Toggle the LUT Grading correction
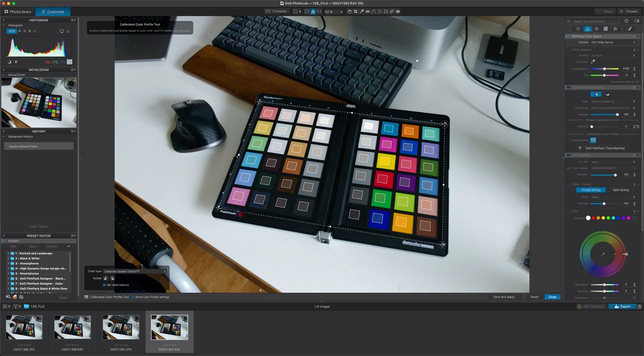 tap(569, 155)
